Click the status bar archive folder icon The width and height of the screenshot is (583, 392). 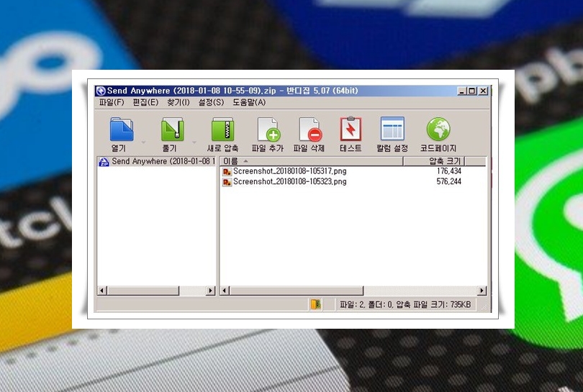[x=316, y=304]
